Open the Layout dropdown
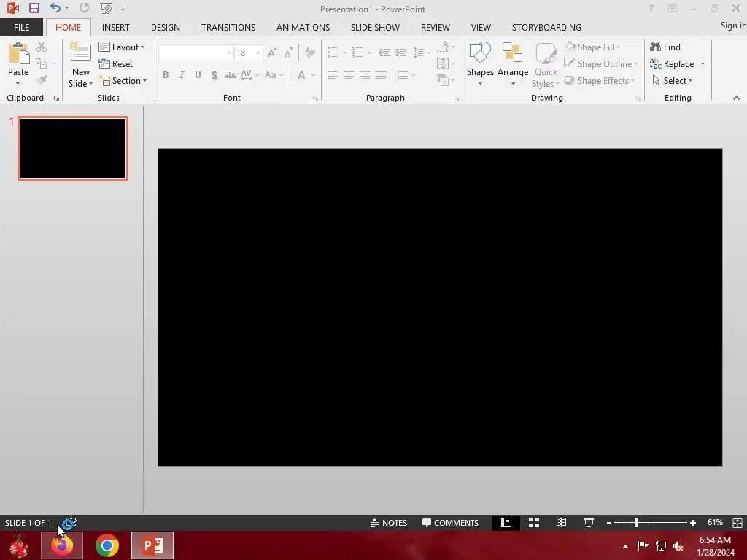Screen dimensions: 747x560 (122, 47)
